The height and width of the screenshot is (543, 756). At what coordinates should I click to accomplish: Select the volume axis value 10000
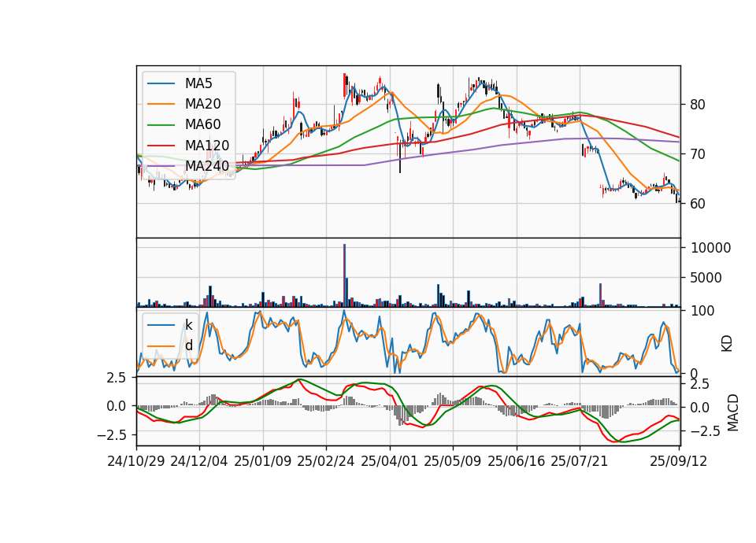(x=710, y=248)
